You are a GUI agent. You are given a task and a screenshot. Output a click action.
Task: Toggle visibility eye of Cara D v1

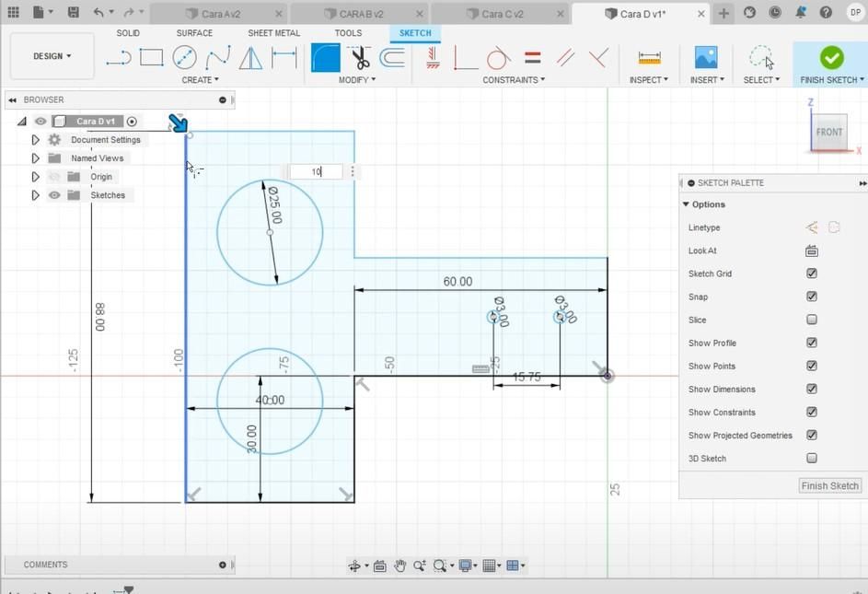(41, 121)
